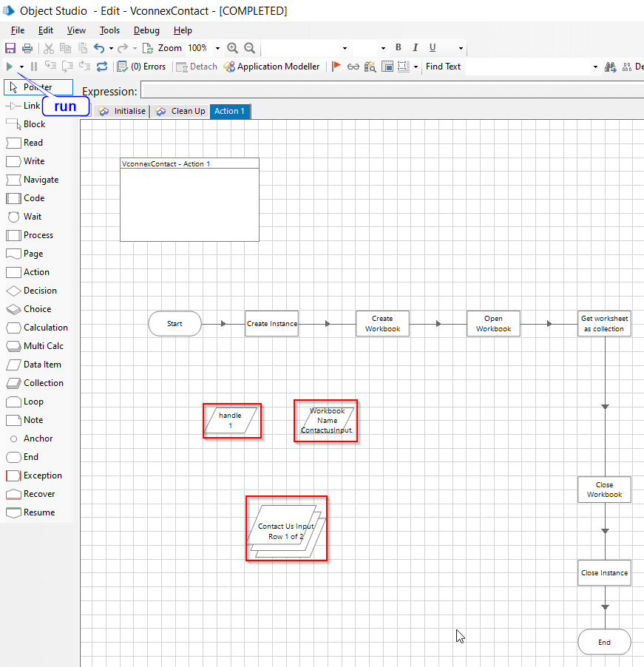The width and height of the screenshot is (644, 667).
Task: Click the Zoom in magnifier icon
Action: tap(233, 48)
